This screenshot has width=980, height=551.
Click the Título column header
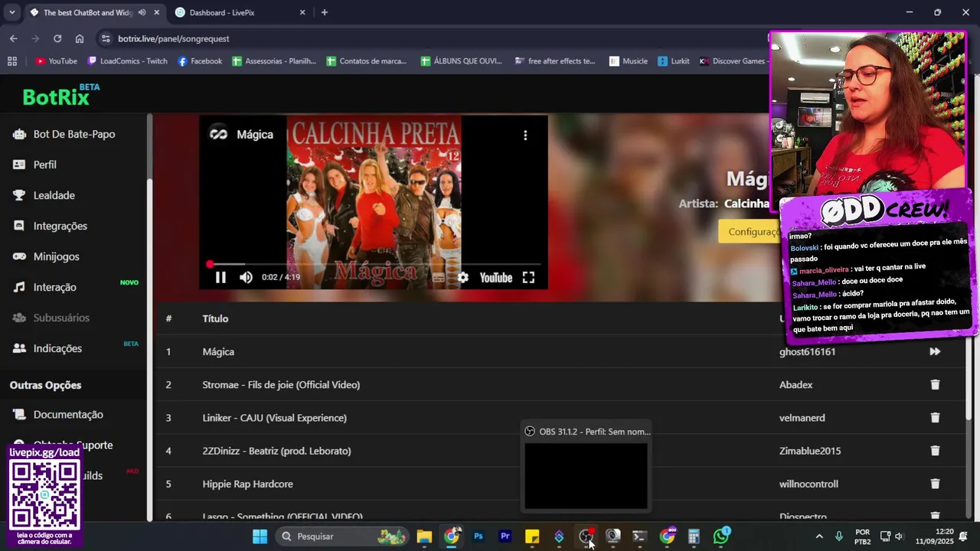215,318
